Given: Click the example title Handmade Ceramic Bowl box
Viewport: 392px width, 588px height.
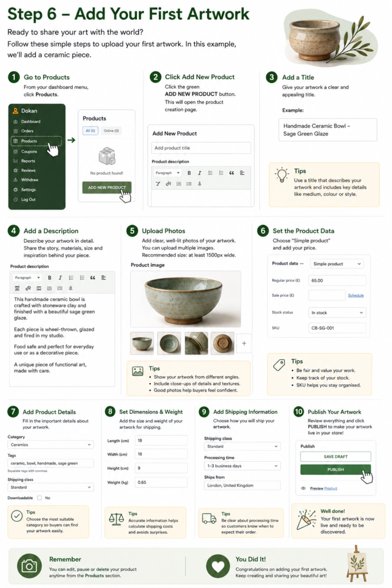Looking at the screenshot, I should [328, 130].
